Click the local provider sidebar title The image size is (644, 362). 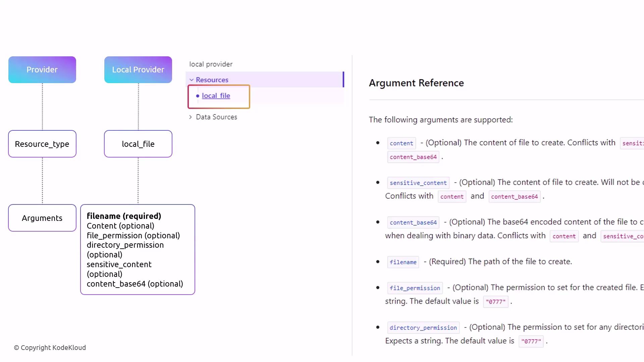(211, 64)
